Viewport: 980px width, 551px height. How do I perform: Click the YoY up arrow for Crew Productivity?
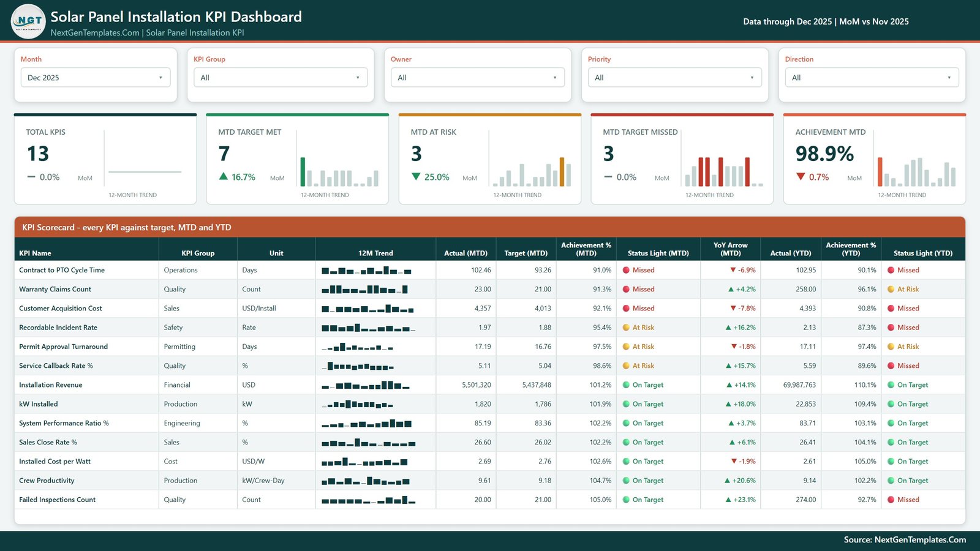(727, 481)
